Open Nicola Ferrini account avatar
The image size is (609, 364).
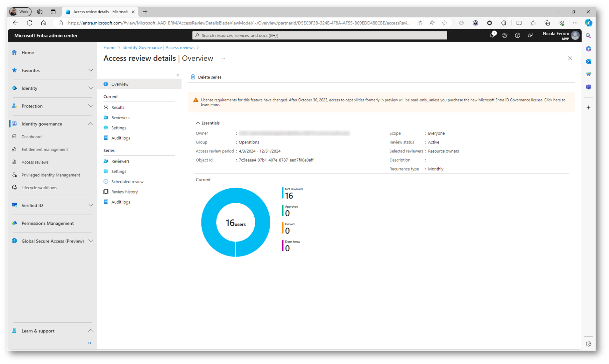click(575, 35)
